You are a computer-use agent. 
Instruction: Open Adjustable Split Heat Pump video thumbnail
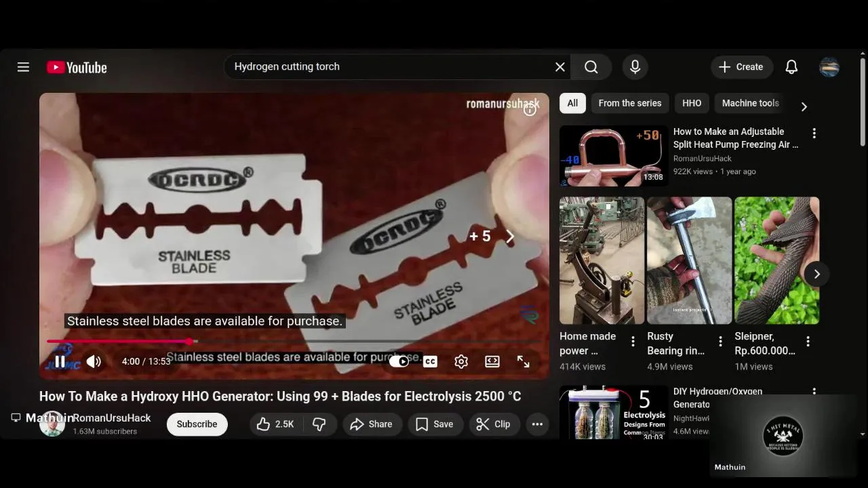coord(614,156)
